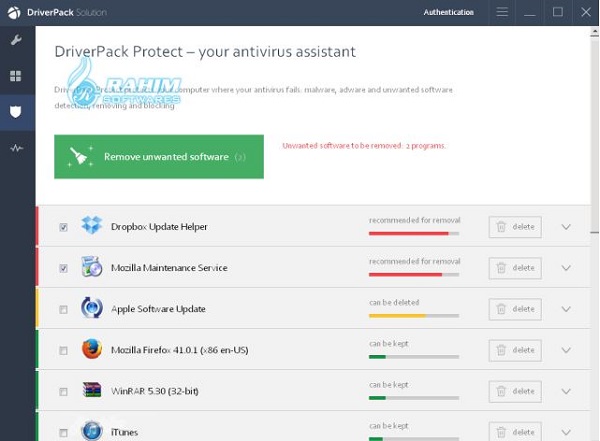Click the Mozilla Firefox 41.0.1 (x86 en-US) name
The width and height of the screenshot is (600, 441).
(179, 350)
